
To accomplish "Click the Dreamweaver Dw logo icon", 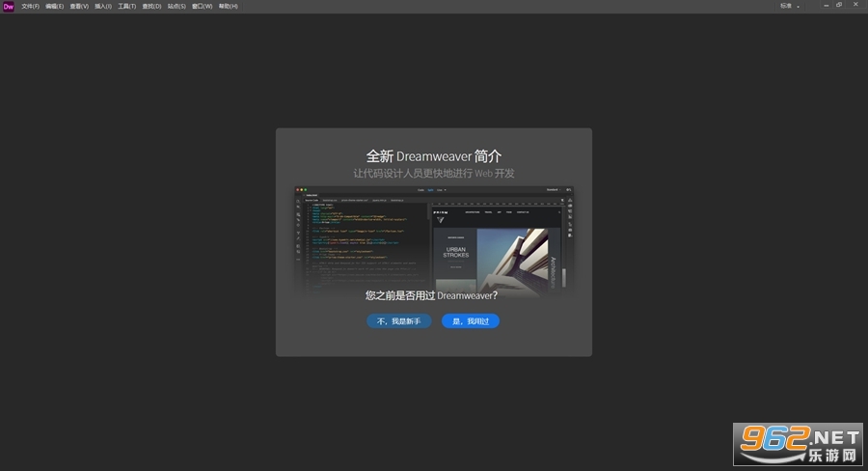I will (x=9, y=6).
